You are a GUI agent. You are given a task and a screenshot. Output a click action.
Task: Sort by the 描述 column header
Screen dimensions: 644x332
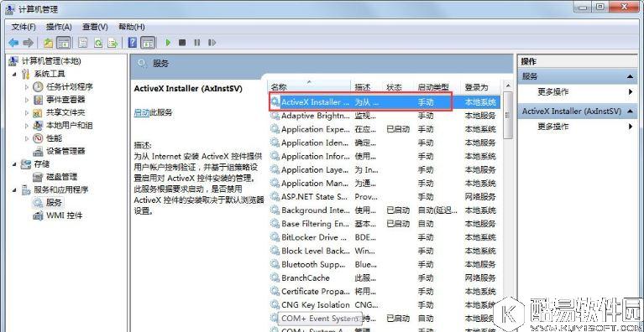pyautogui.click(x=367, y=87)
